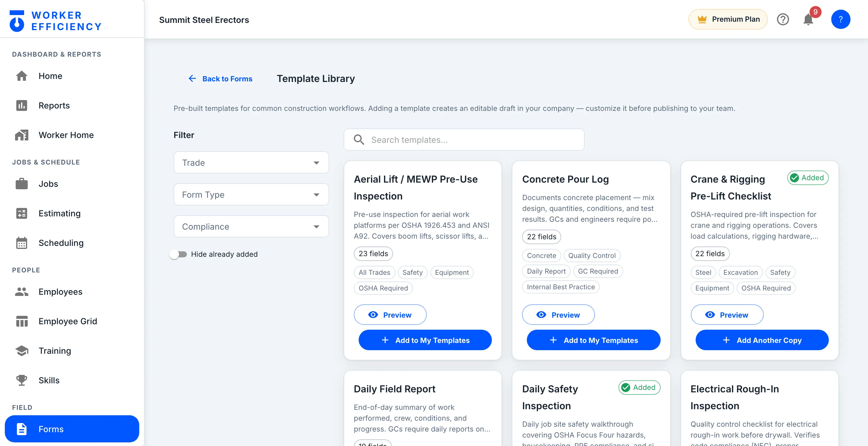Viewport: 868px width, 446px height.
Task: Open the Employees people icon
Action: click(x=22, y=292)
